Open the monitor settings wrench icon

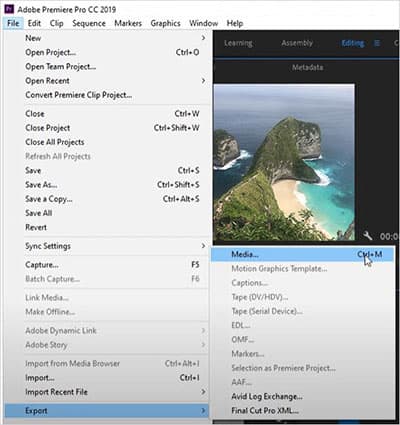[x=367, y=236]
